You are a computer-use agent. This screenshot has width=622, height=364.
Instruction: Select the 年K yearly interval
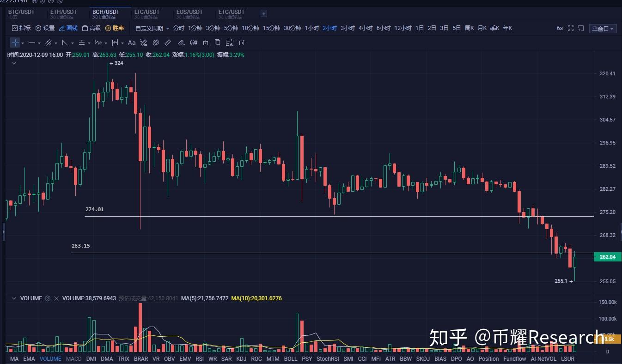click(507, 28)
